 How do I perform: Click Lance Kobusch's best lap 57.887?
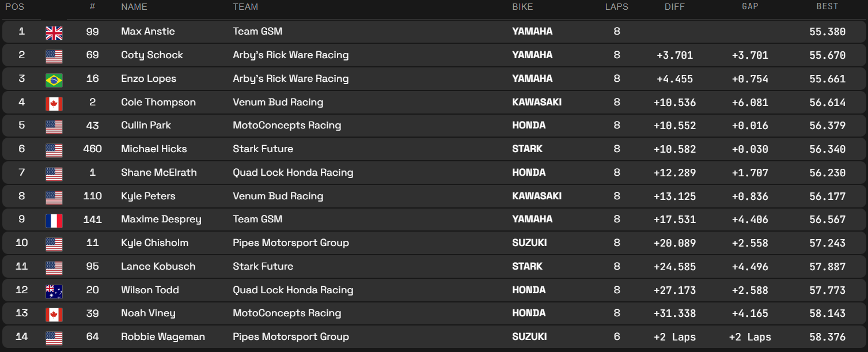click(828, 267)
